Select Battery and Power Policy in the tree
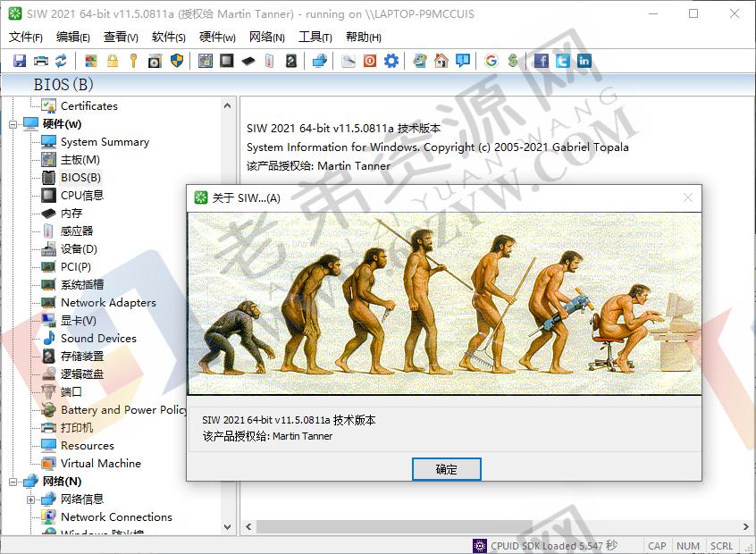The image size is (756, 554). click(x=123, y=410)
